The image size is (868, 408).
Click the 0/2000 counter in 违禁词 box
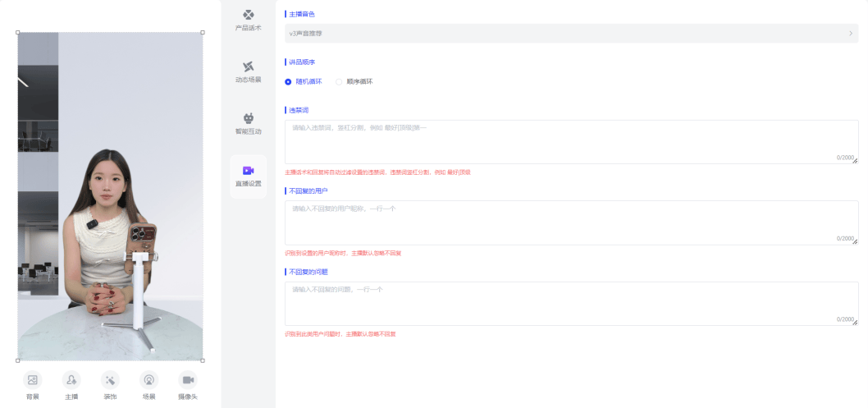click(845, 158)
